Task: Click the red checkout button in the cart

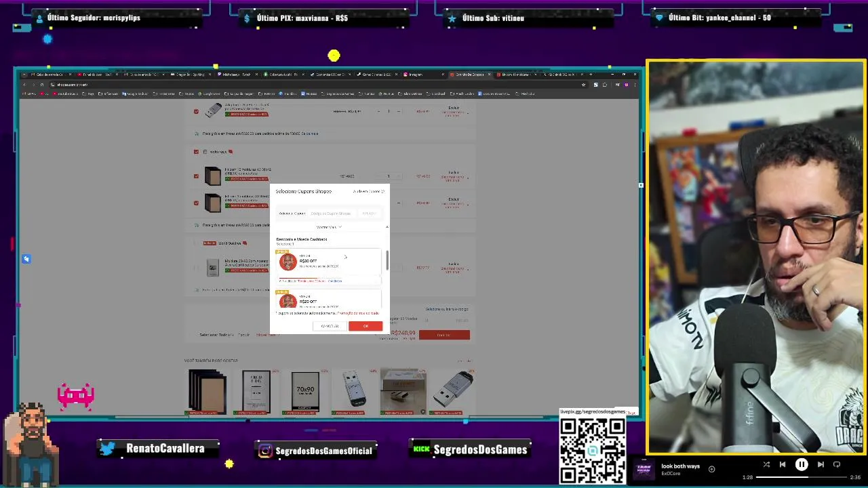Action: pos(444,335)
